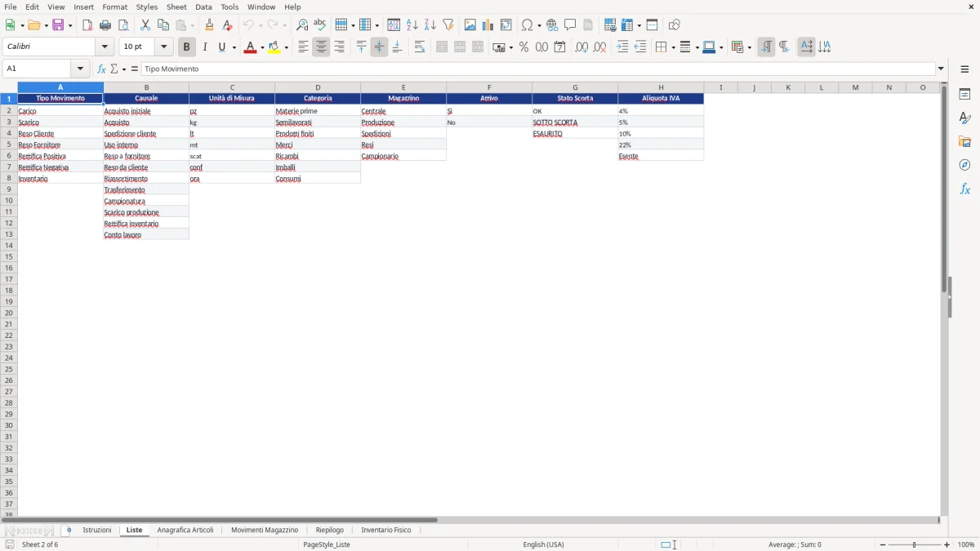The image size is (980, 551).
Task: Click Insert Comment icon
Action: (x=571, y=25)
